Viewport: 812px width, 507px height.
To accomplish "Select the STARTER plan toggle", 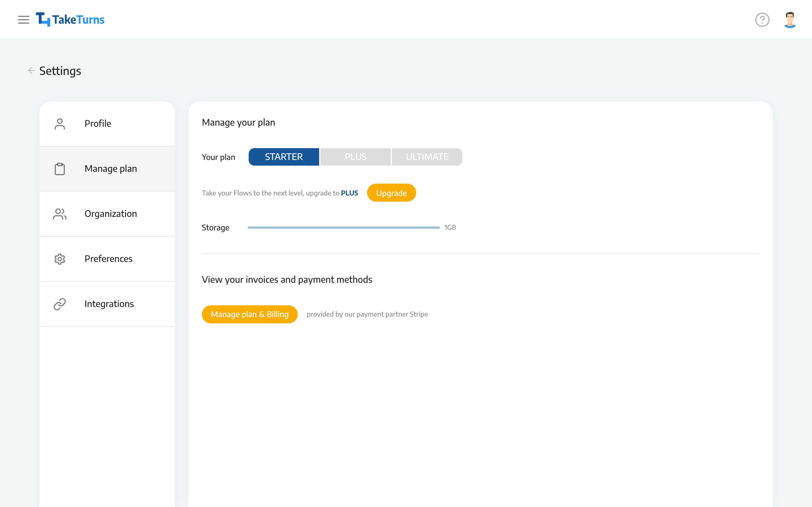I will tap(284, 157).
